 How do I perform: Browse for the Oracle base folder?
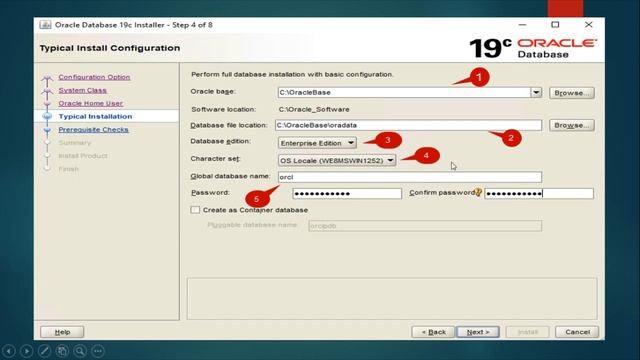tap(571, 93)
